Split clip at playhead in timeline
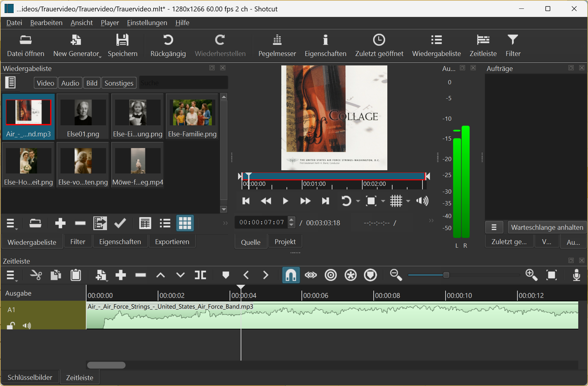Image resolution: width=588 pixels, height=386 pixels. coord(200,275)
